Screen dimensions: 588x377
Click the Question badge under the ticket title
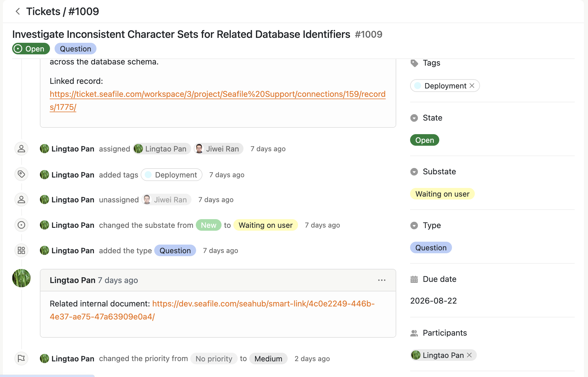(x=75, y=49)
